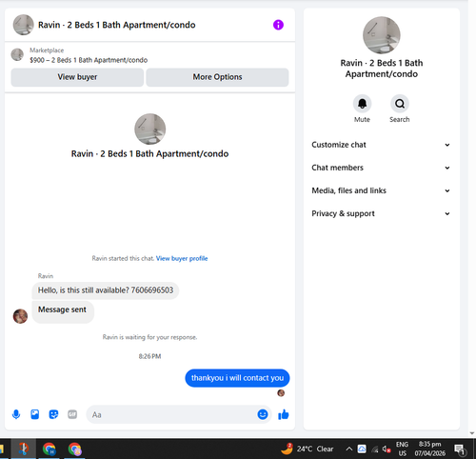The width and height of the screenshot is (476, 459).
Task: Expand Privacy & support section
Action: pos(381,213)
